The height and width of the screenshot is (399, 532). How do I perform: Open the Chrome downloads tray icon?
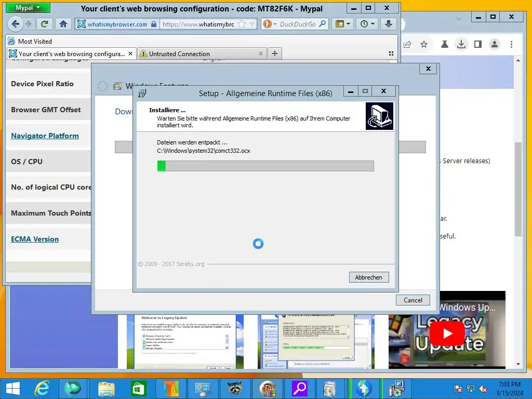461,44
